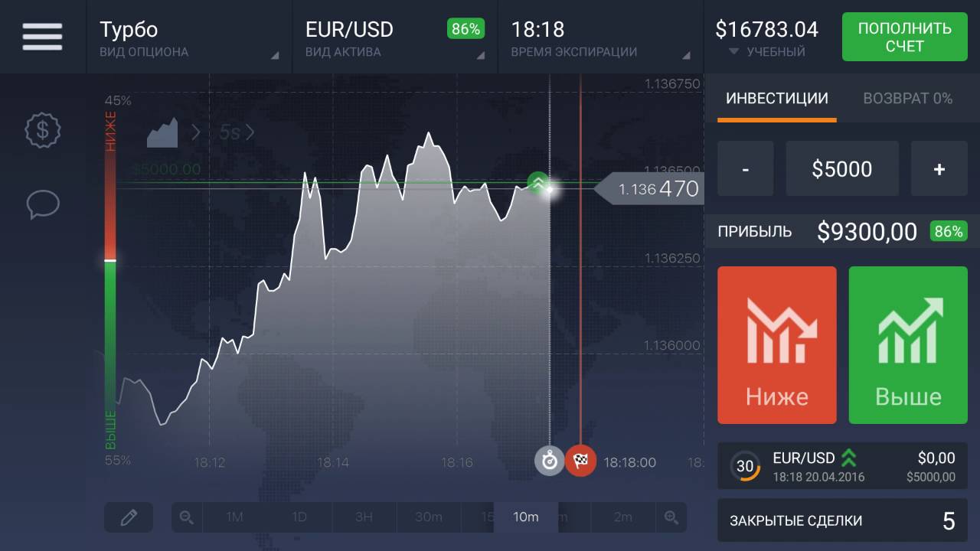Click the $5000 investment amount field
The height and width of the screenshot is (551, 980).
tap(842, 169)
